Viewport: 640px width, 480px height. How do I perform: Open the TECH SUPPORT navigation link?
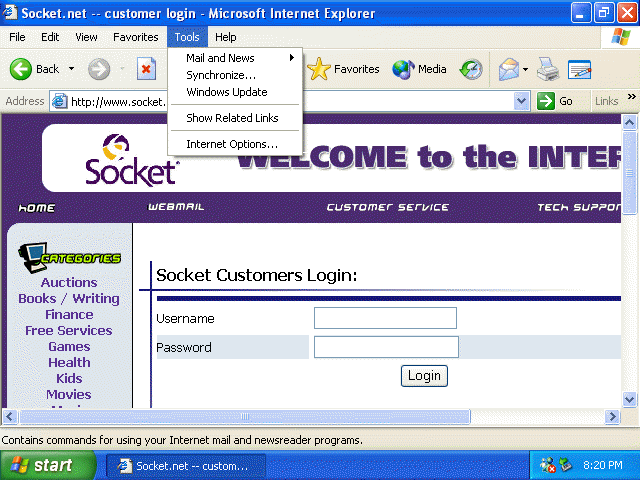[579, 207]
